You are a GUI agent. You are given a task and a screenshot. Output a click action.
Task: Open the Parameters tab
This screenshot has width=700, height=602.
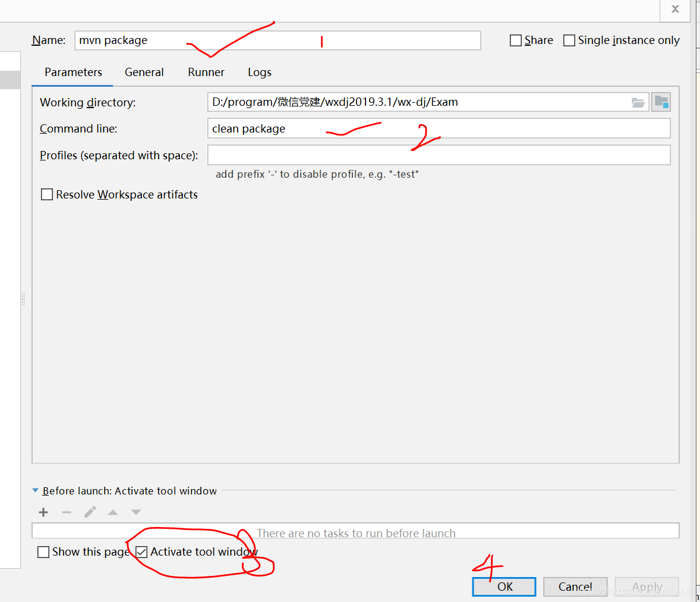coord(73,73)
